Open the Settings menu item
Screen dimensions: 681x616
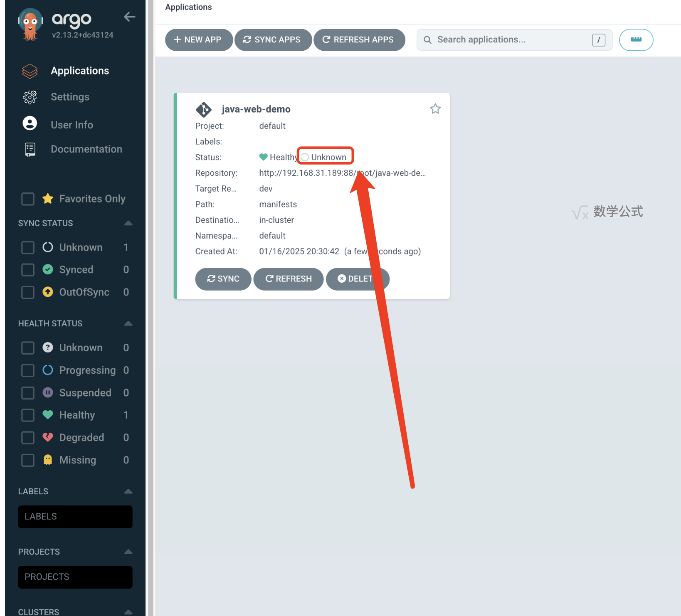[x=70, y=97]
